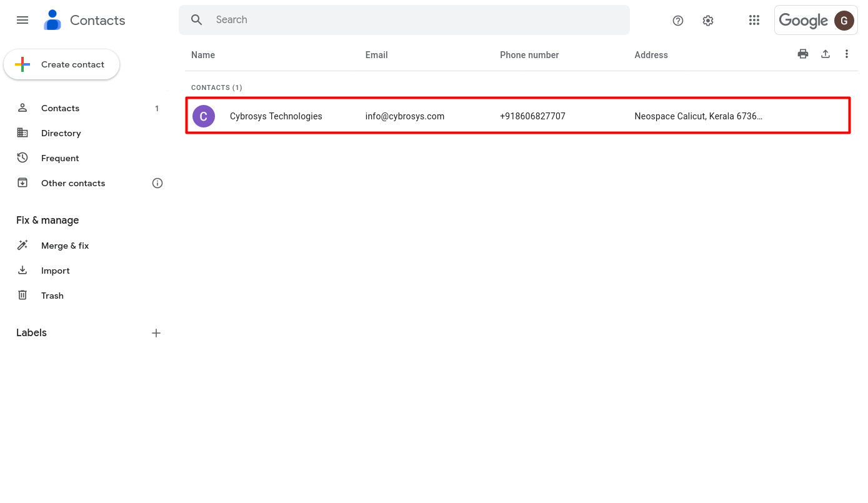
Task: Click the Cybrosys Technologies avatar circle
Action: coord(204,116)
